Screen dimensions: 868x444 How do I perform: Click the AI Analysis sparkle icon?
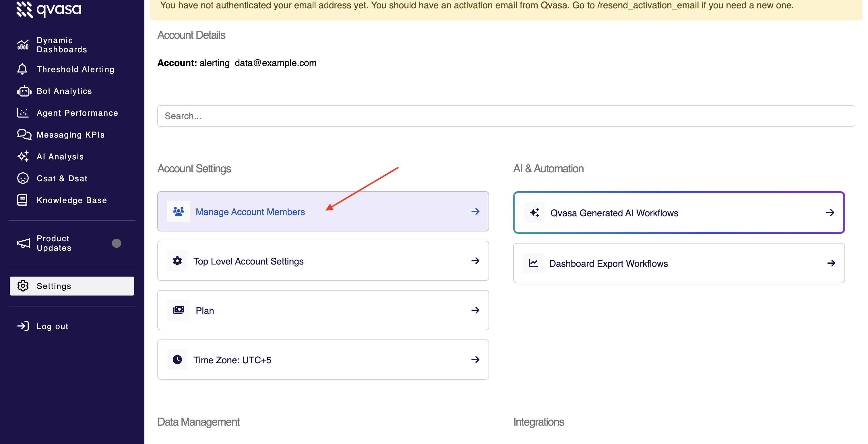pyautogui.click(x=23, y=157)
